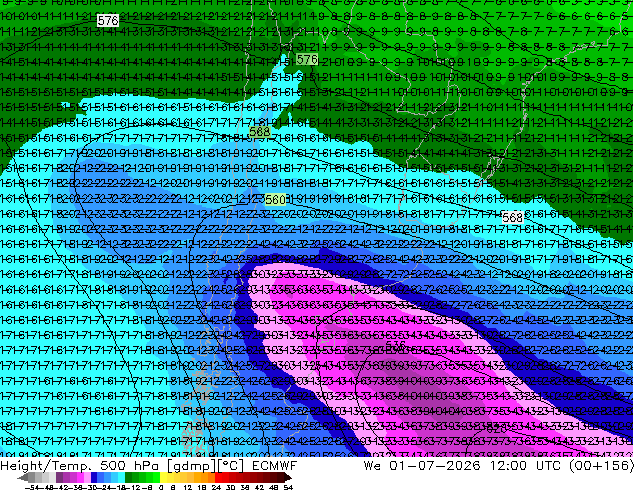Screen dimensions: 634x490
Task: Click the 536 label inside the pink cold core
Action: click(395, 345)
